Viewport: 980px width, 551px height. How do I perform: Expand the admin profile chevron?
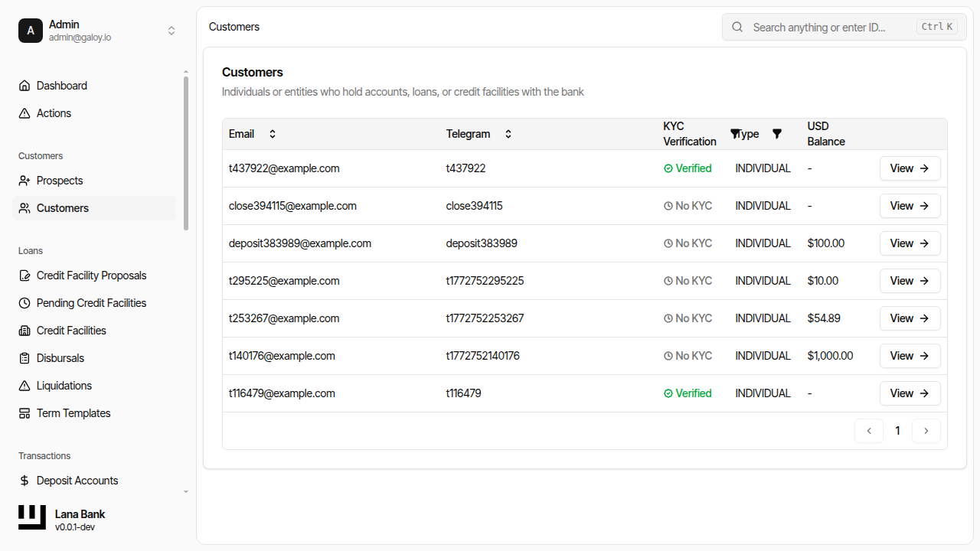pyautogui.click(x=171, y=31)
